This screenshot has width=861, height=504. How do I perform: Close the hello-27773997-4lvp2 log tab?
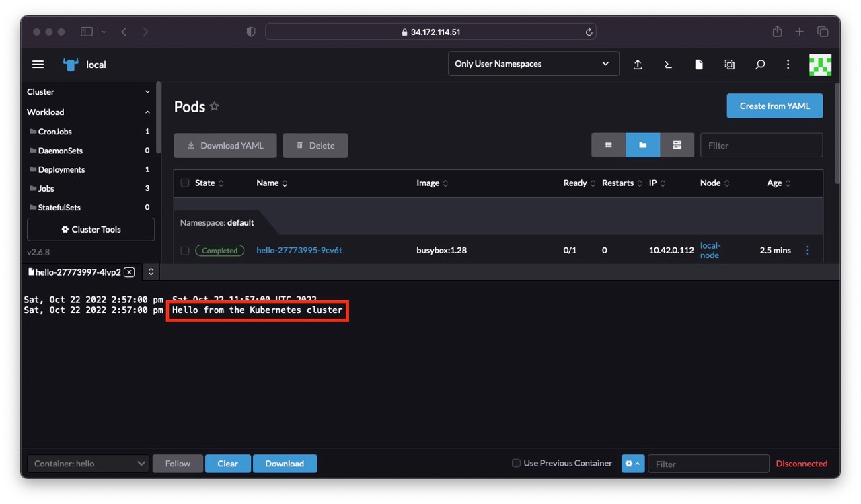(129, 272)
